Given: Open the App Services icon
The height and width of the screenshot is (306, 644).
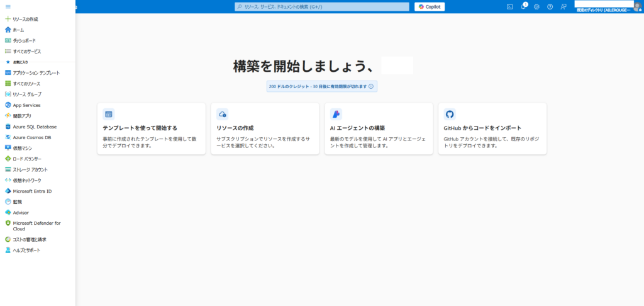Looking at the screenshot, I should 8,105.
